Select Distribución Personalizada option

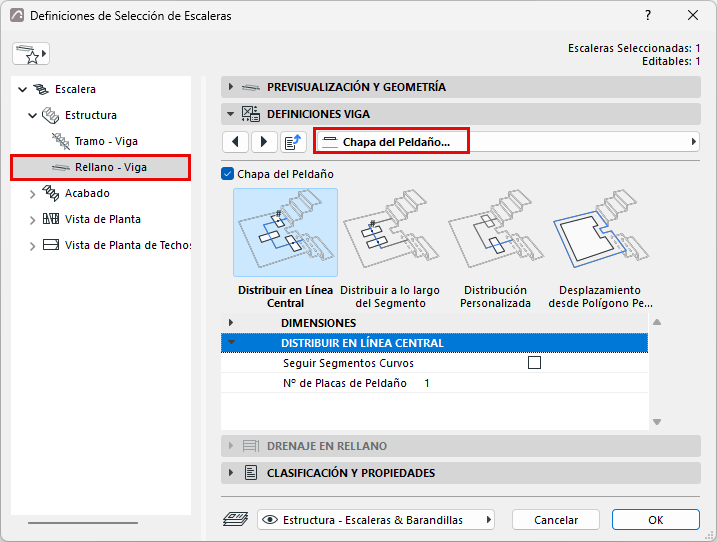click(495, 232)
